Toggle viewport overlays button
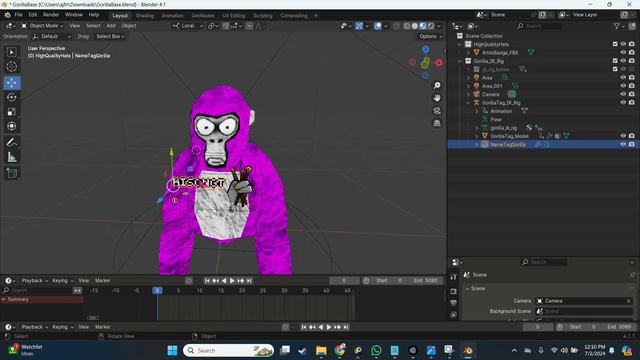Viewport: 640px width, 360px height. coord(378,26)
